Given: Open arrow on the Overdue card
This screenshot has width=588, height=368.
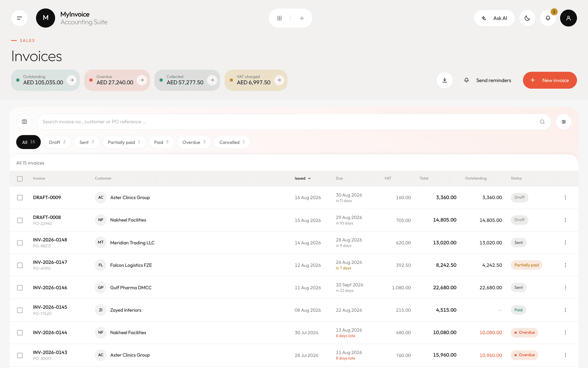Looking at the screenshot, I should coord(142,80).
